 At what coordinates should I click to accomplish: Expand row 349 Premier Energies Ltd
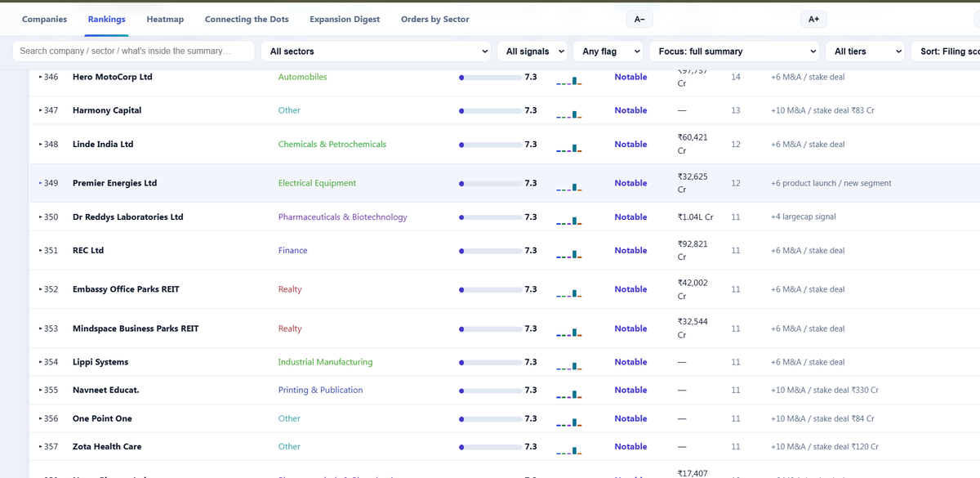[41, 183]
